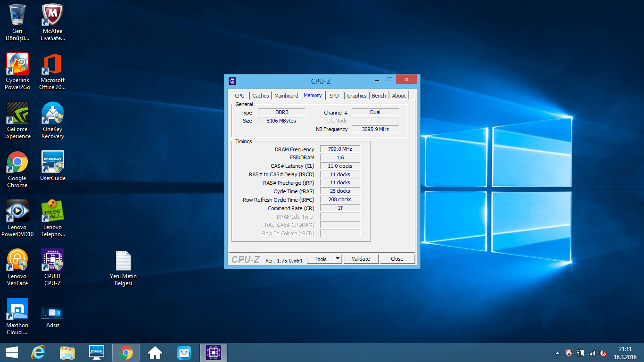Click the Validate button
Image resolution: width=644 pixels, height=362 pixels.
click(361, 259)
